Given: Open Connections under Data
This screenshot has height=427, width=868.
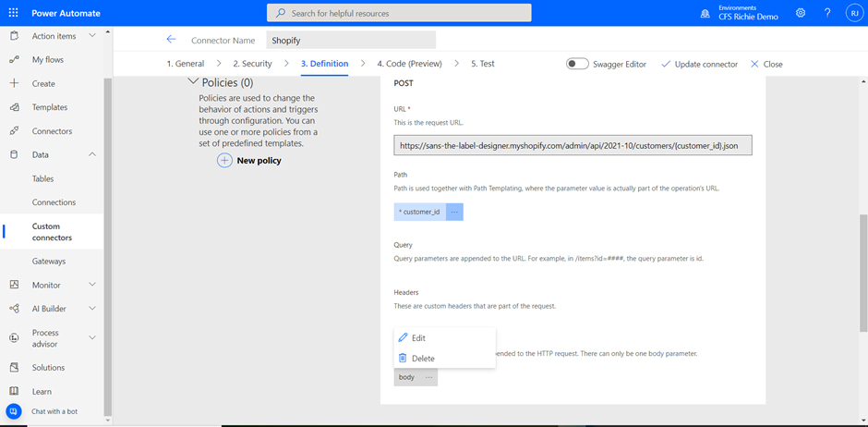Looking at the screenshot, I should (52, 202).
